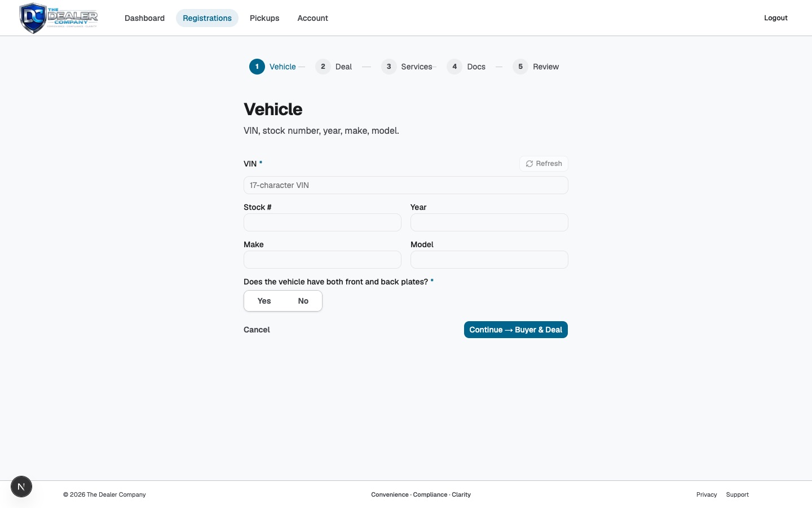Switch to the Pickups page
The height and width of the screenshot is (508, 812).
click(x=264, y=18)
